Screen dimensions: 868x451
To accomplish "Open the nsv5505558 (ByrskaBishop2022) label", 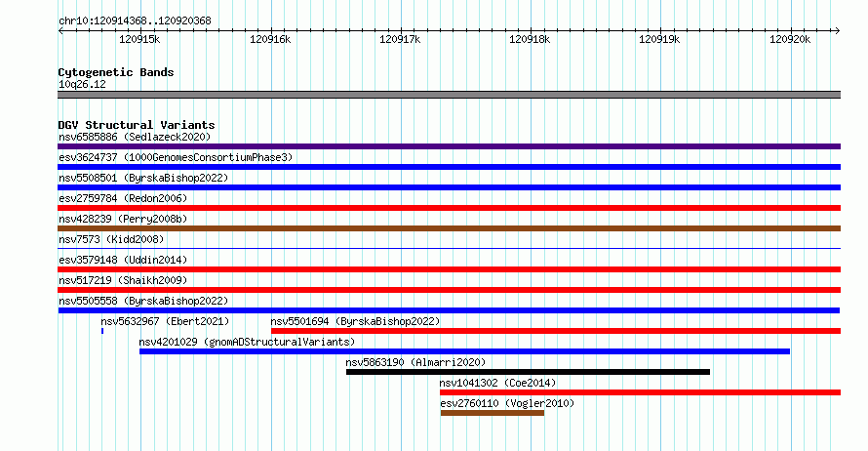I will (143, 301).
